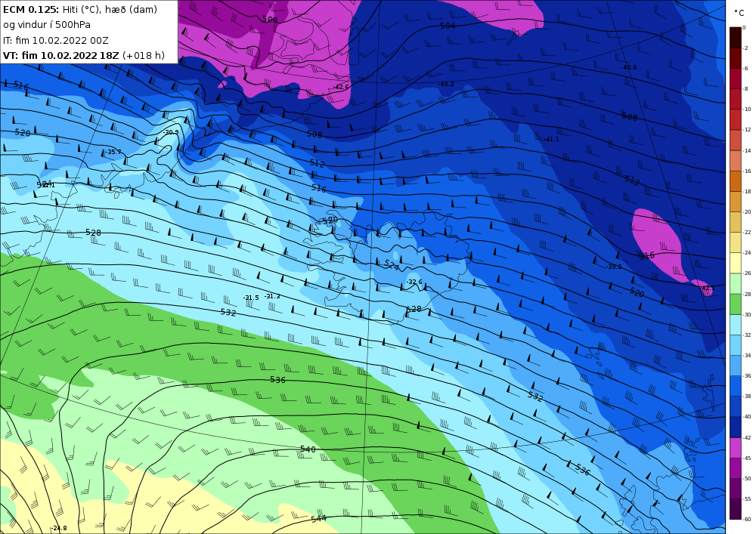
Task: Select the green swatch between -28 and -30
Action: click(736, 304)
